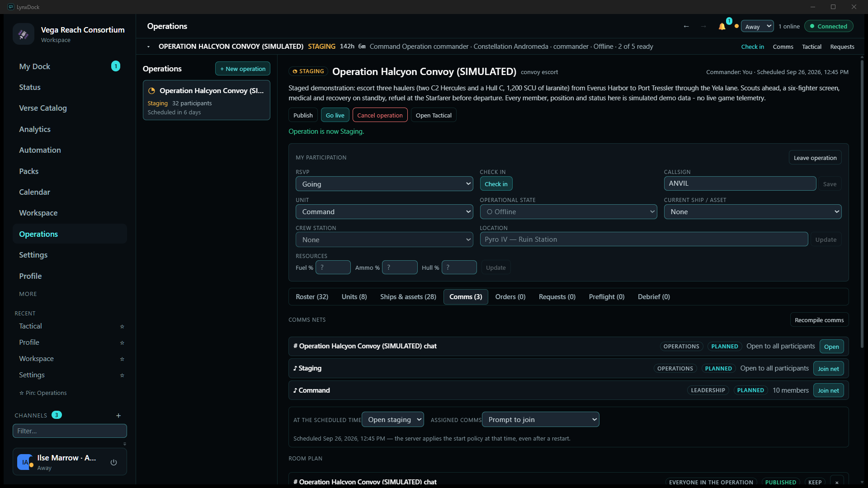Click the Cancel operation button
The height and width of the screenshot is (488, 868).
click(x=380, y=115)
